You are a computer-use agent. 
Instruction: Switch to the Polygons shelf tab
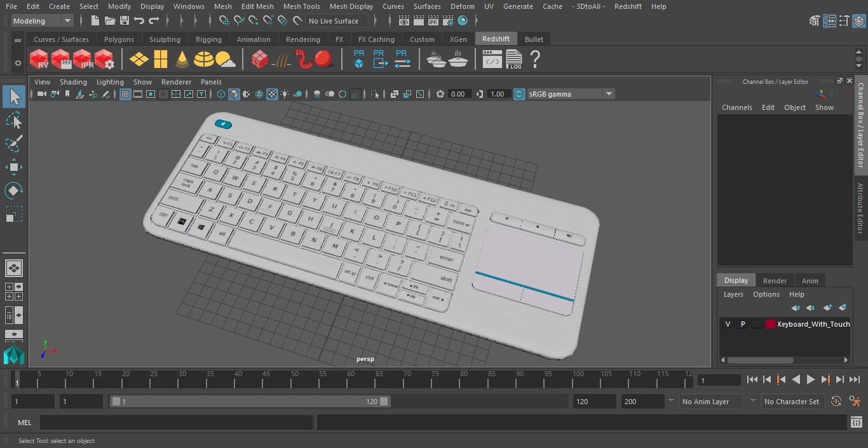pos(119,39)
